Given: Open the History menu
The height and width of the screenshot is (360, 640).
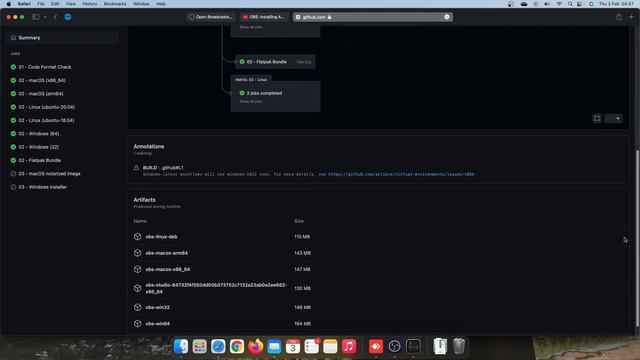Looking at the screenshot, I should coord(90,4).
